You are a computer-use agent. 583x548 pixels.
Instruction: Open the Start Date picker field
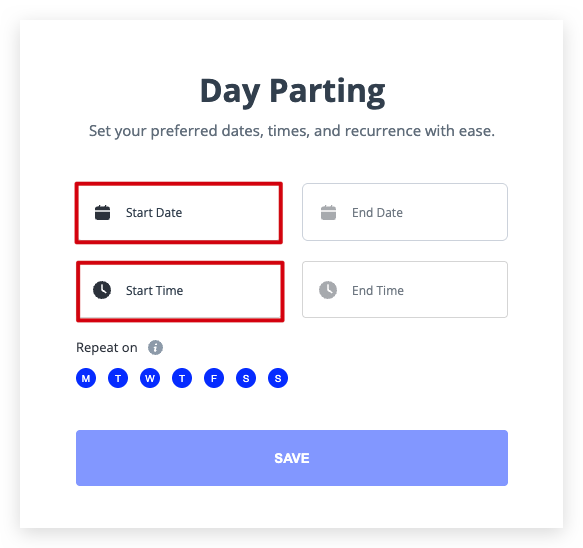tap(179, 213)
